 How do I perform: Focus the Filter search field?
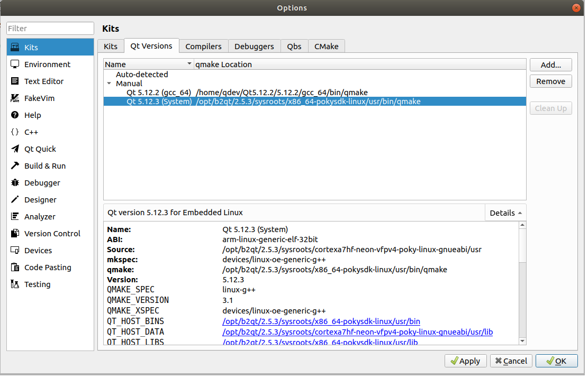tap(50, 29)
